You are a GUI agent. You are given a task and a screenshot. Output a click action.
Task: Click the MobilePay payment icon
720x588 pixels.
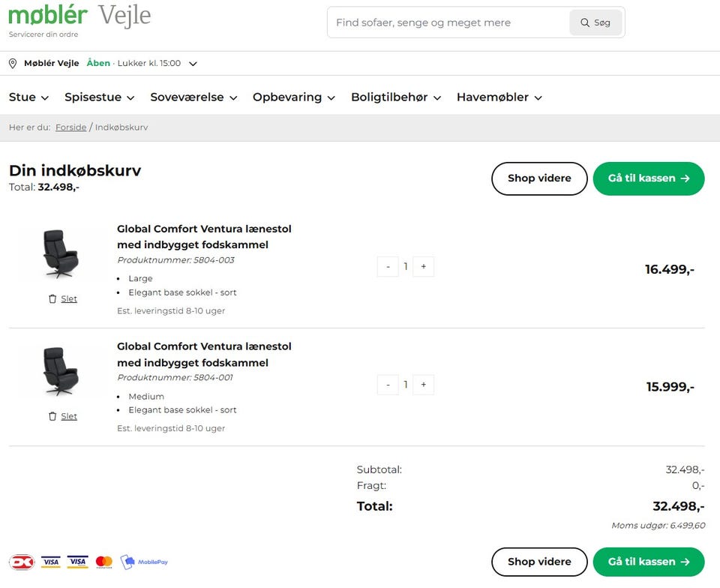click(144, 562)
